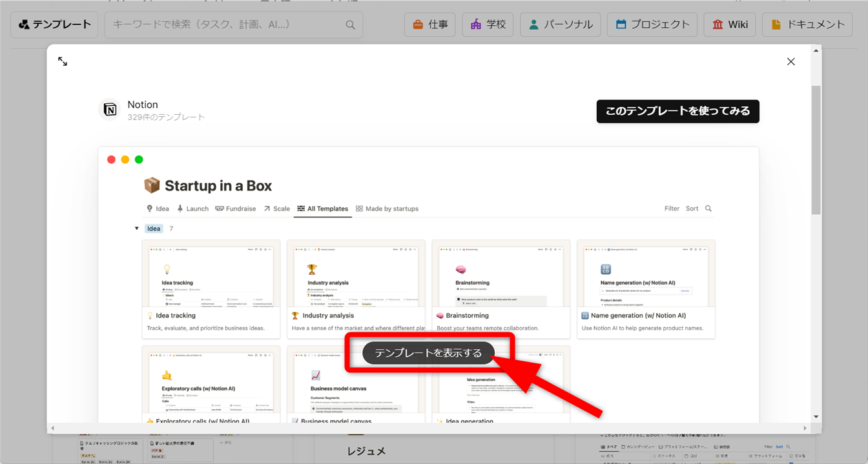Image resolution: width=868 pixels, height=464 pixels.
Task: Open the Industry analysis template card
Action: 356,289
